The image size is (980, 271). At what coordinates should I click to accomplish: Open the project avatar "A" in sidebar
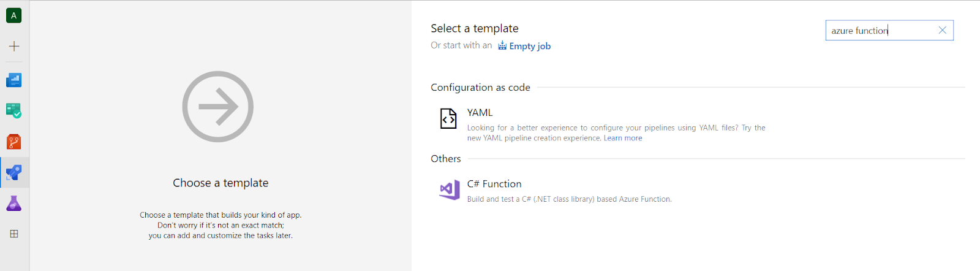13,15
